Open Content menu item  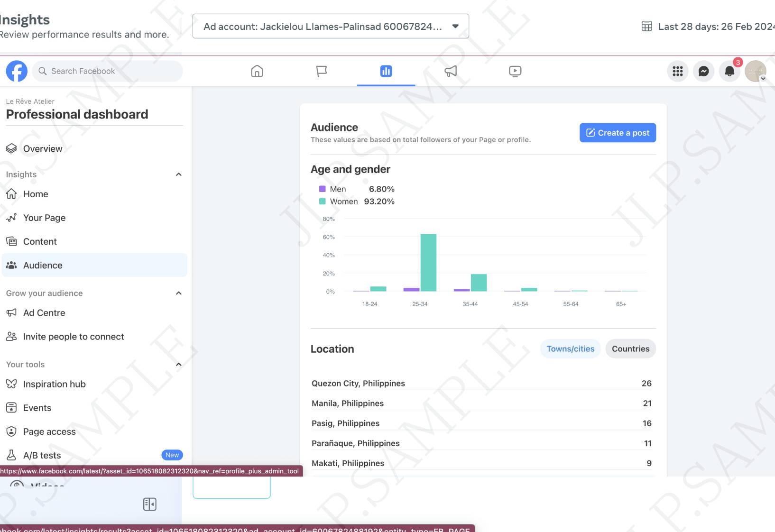(94, 241)
